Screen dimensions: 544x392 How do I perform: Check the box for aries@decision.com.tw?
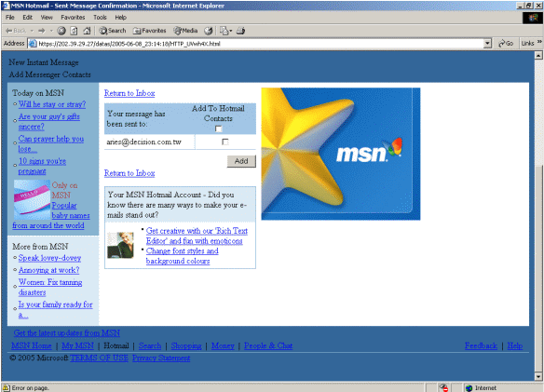pos(225,142)
